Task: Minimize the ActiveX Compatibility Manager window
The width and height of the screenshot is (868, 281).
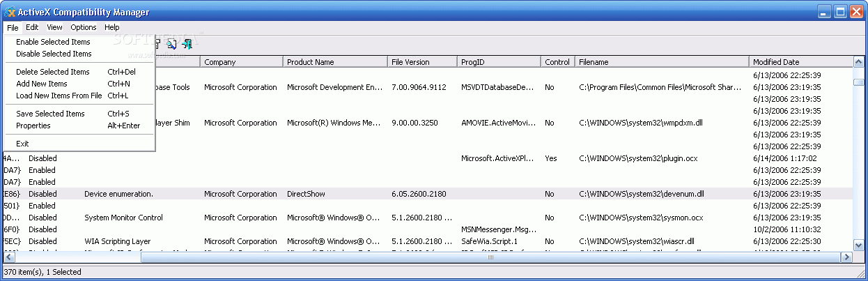Action: pos(824,11)
